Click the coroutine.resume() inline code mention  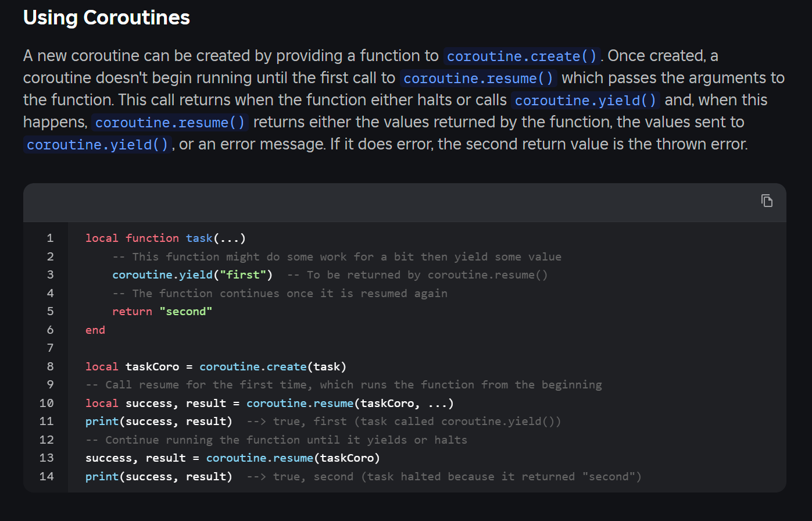(x=478, y=77)
